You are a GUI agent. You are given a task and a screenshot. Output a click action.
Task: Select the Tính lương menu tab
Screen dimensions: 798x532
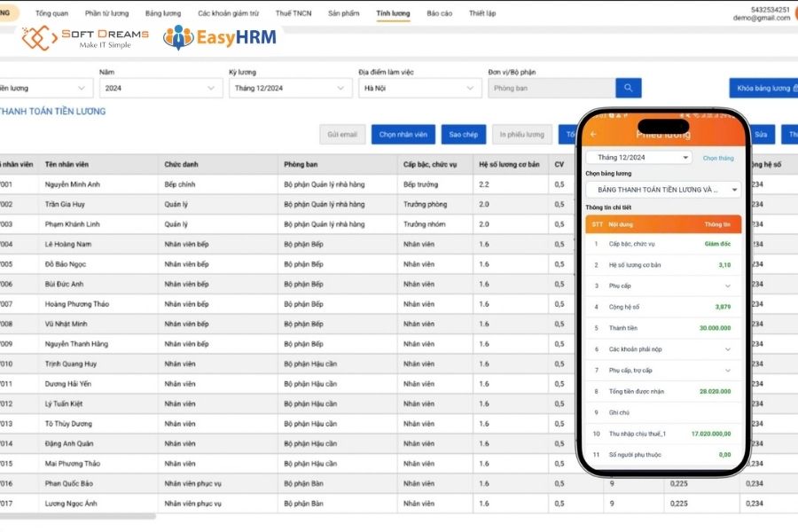click(393, 13)
